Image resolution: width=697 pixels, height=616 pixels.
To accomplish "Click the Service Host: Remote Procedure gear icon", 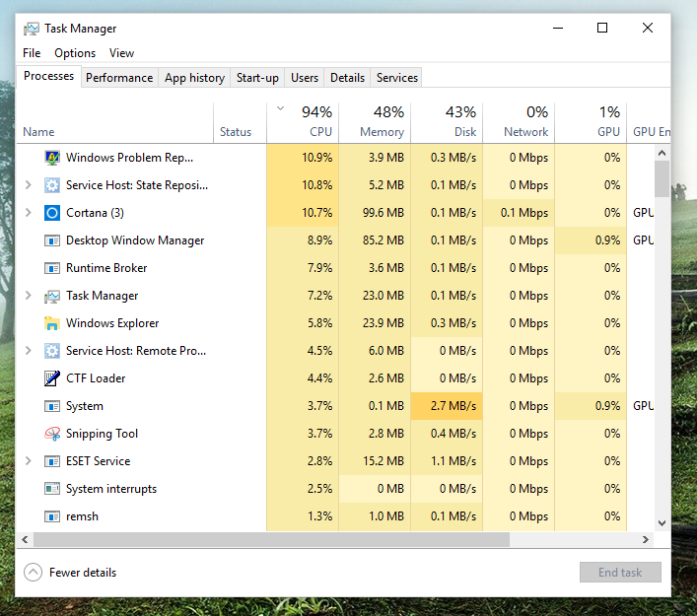I will coord(52,351).
